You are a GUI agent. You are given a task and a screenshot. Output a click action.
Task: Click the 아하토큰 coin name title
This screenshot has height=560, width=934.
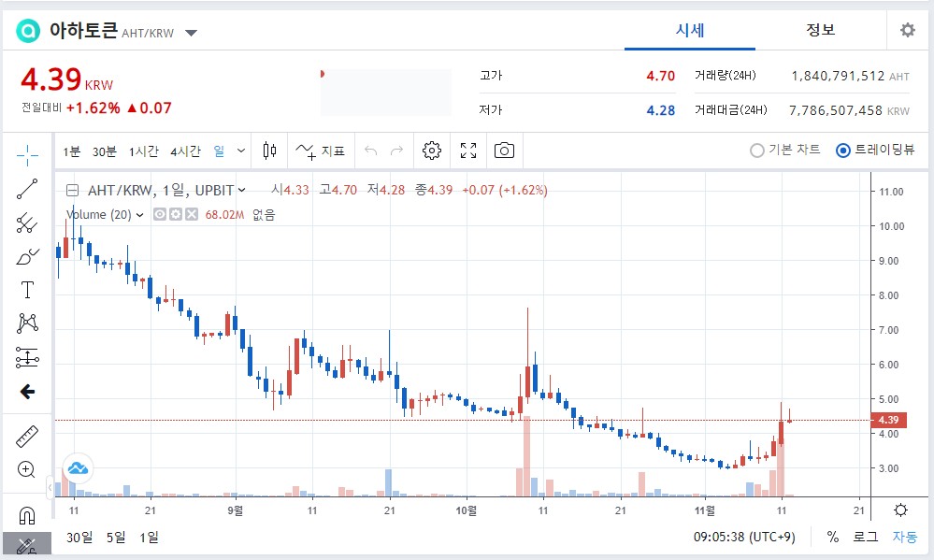pos(83,30)
